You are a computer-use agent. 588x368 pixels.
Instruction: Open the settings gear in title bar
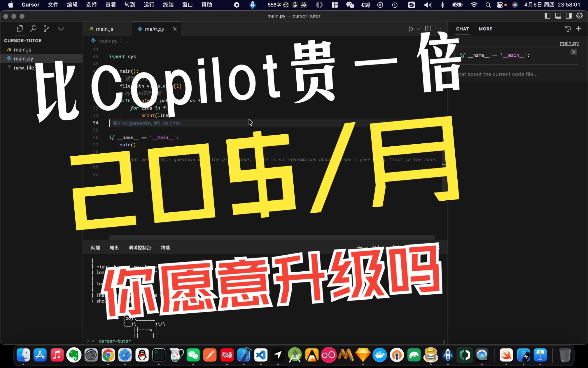click(x=580, y=16)
